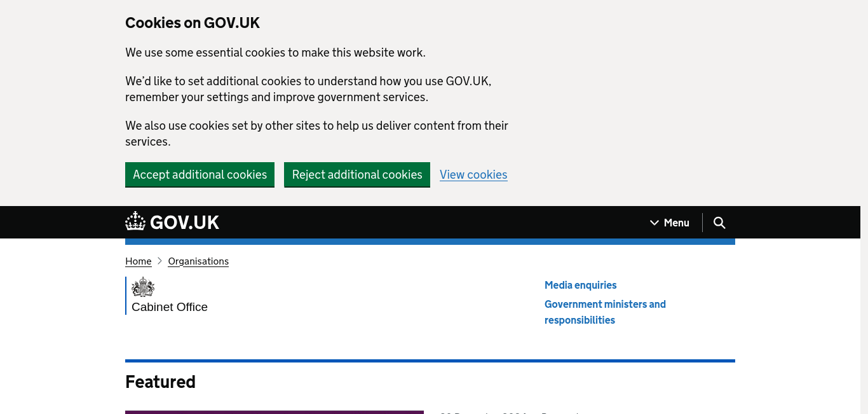Click the 'Cookies on GOV.UK' heading
Screen dimensions: 868x414
coord(193,23)
